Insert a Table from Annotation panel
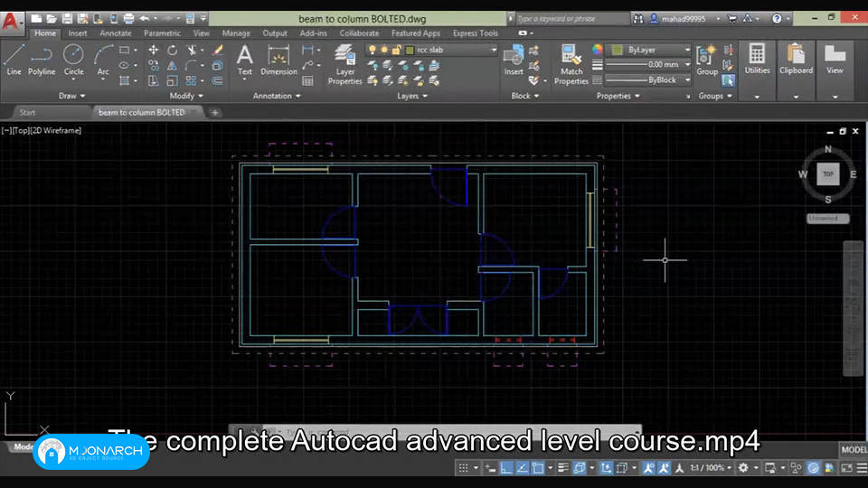The height and width of the screenshot is (488, 868). 307,80
